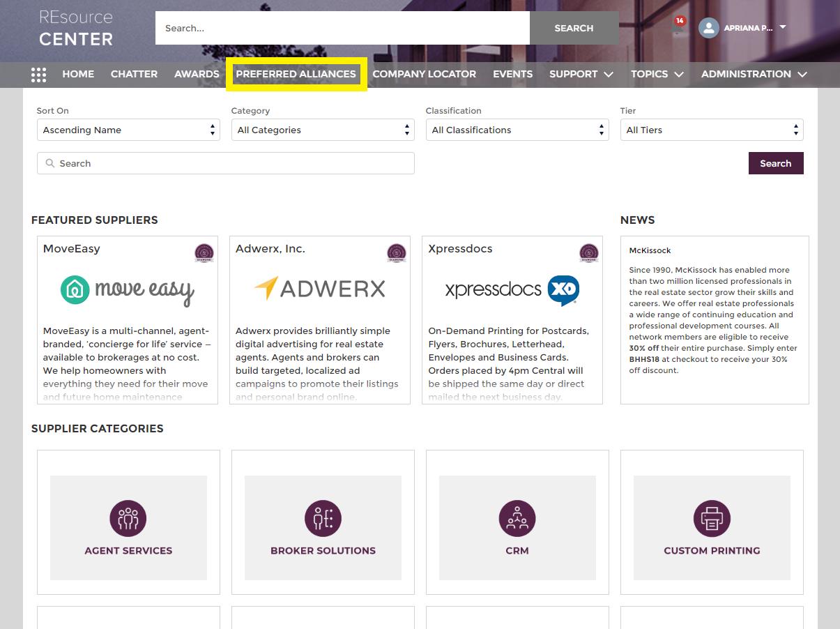Focus the supplier Search input field
Image resolution: width=840 pixels, height=629 pixels.
click(226, 163)
